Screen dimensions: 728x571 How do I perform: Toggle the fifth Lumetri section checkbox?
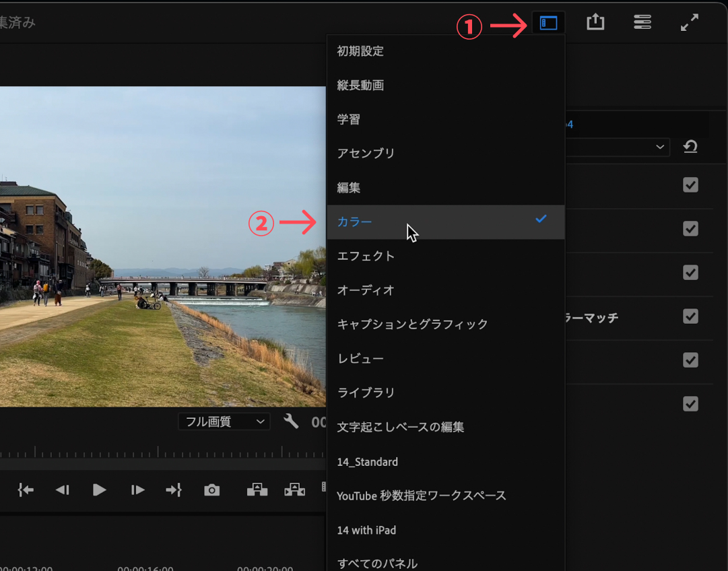pos(690,360)
